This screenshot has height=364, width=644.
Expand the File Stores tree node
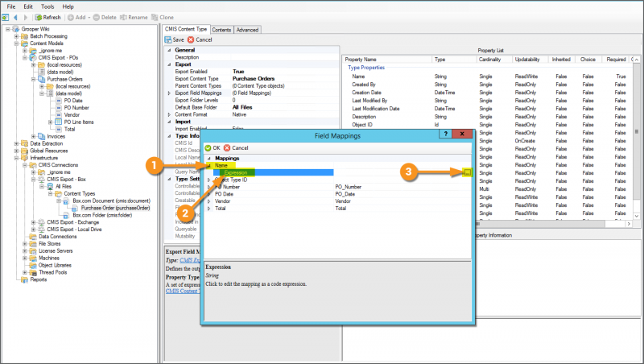coord(25,244)
